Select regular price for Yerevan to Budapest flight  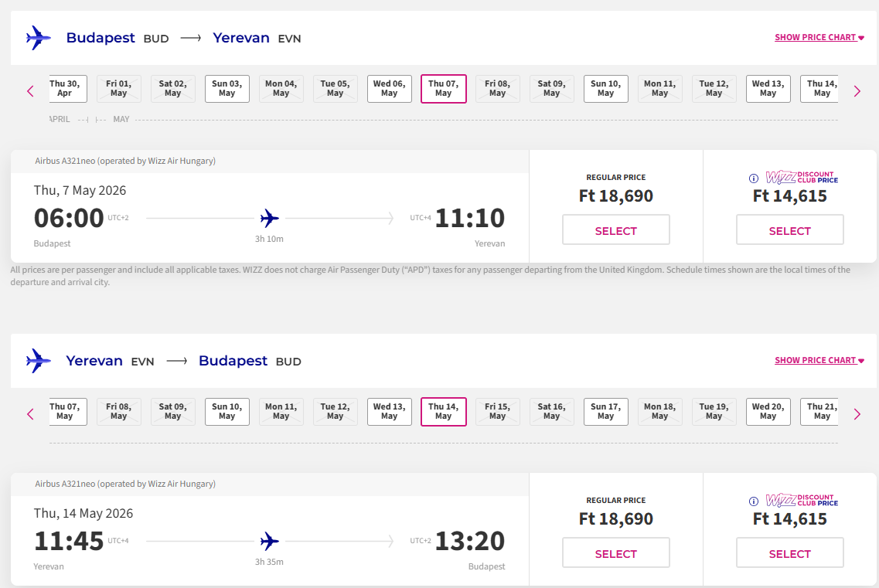click(615, 553)
